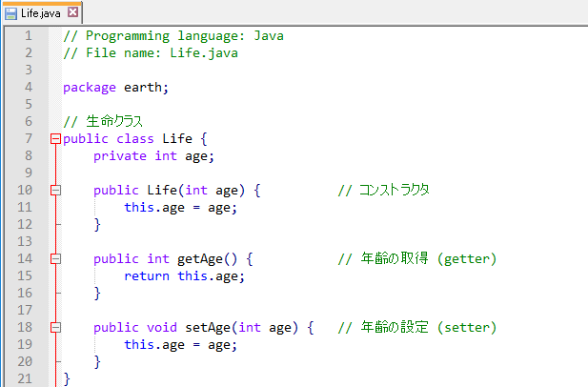Viewport: 588px width, 387px height.
Task: Click the 'class' keyword on line 7
Action: (x=135, y=139)
